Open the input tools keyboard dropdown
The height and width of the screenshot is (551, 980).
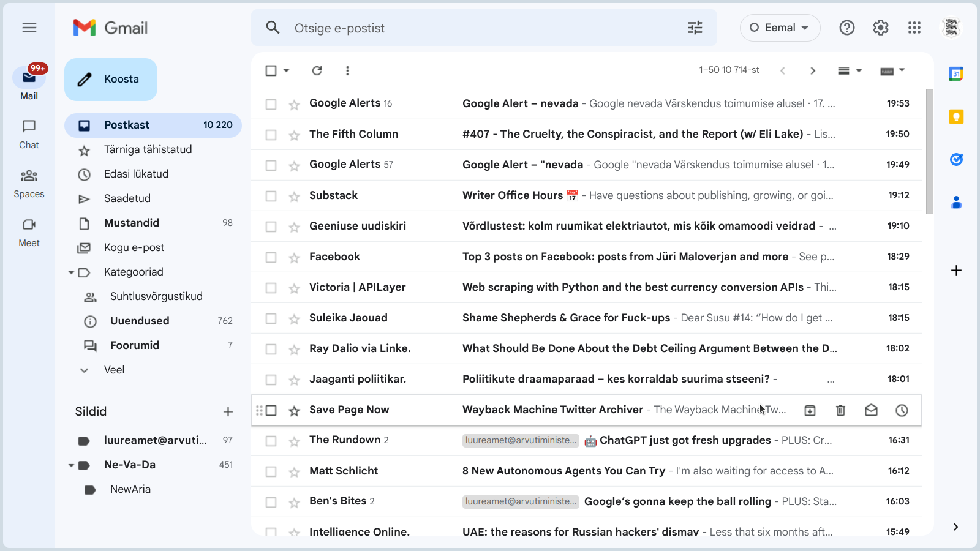[x=892, y=70]
